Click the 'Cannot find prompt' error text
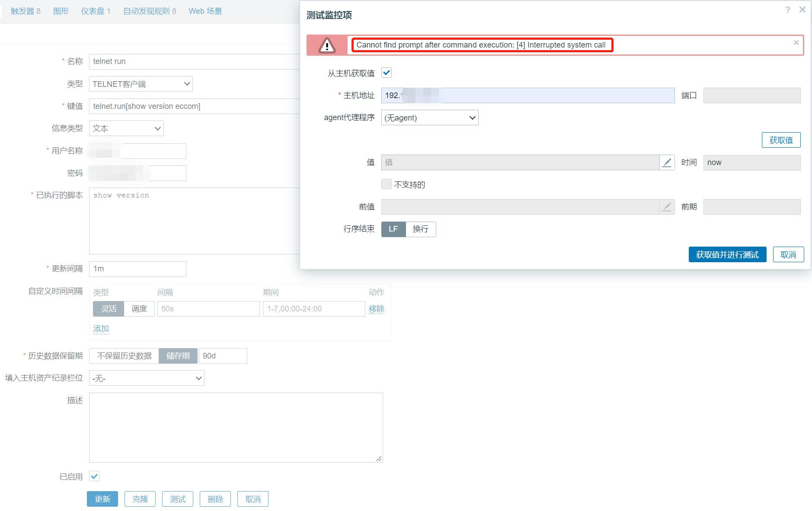The image size is (812, 511). [481, 45]
